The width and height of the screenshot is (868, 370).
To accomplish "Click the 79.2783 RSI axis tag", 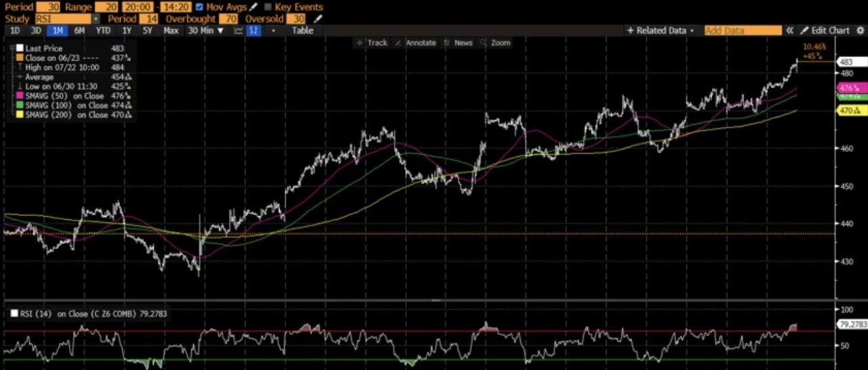I will coord(852,326).
